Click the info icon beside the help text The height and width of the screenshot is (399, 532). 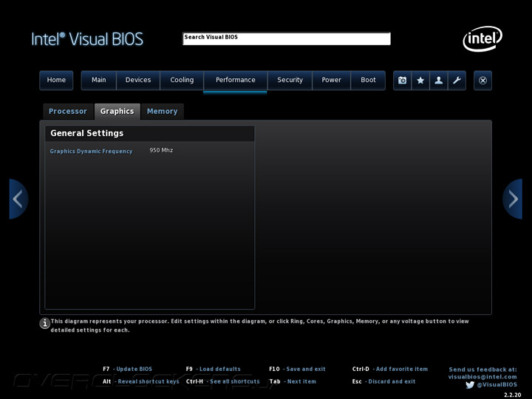coord(44,323)
